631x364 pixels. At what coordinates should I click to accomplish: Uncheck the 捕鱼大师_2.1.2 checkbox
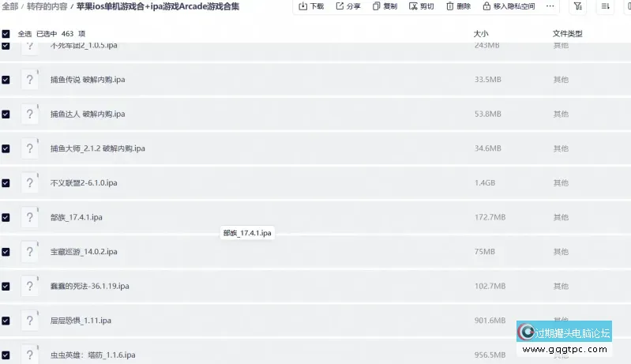point(6,148)
